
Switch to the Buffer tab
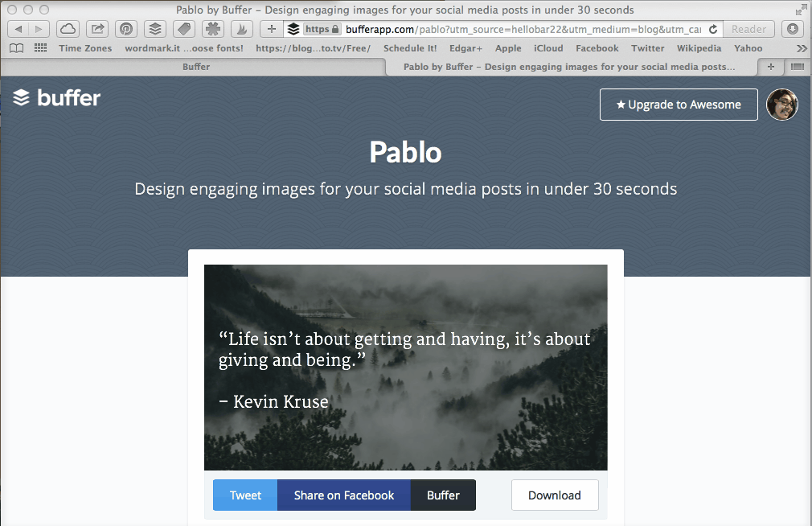pyautogui.click(x=196, y=67)
